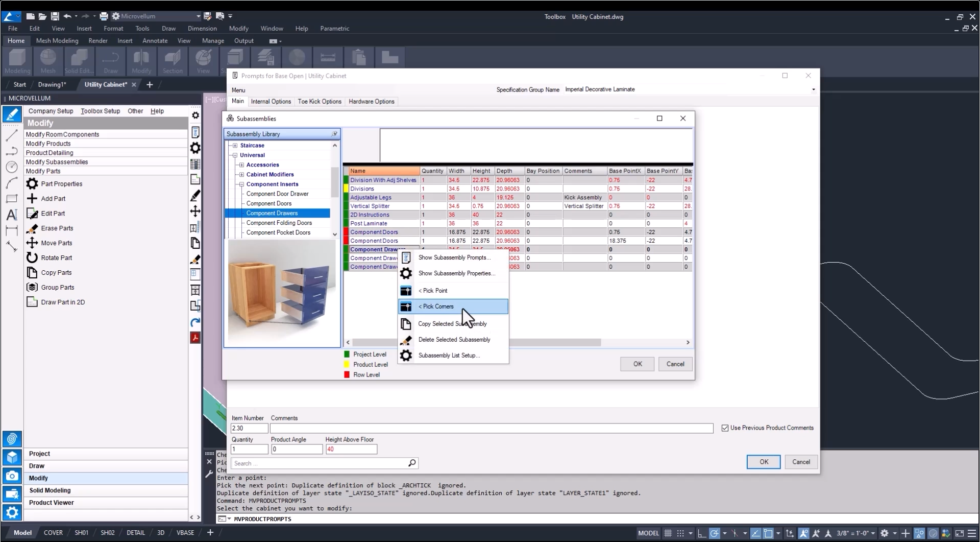Toggle ortho mode in status bar
980x542 pixels.
point(702,533)
